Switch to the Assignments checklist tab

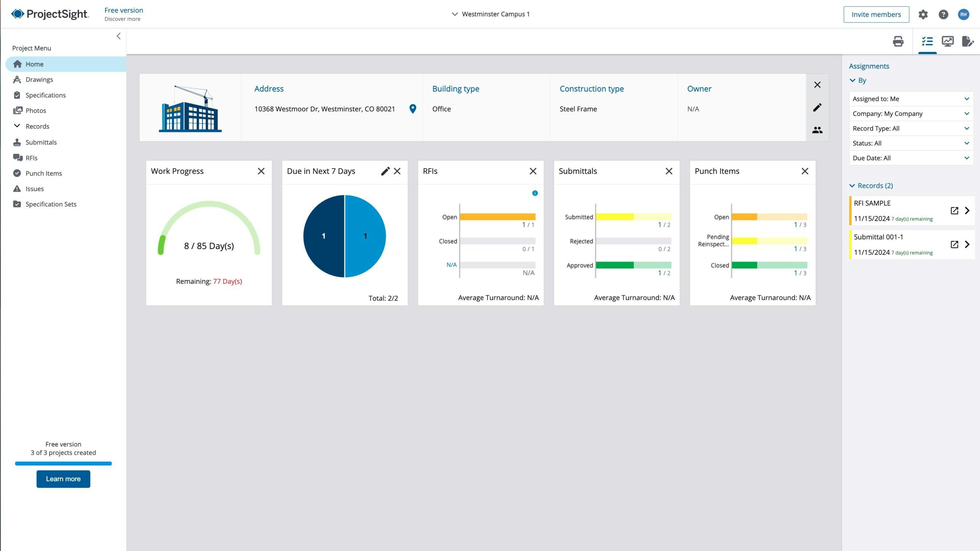click(x=927, y=41)
